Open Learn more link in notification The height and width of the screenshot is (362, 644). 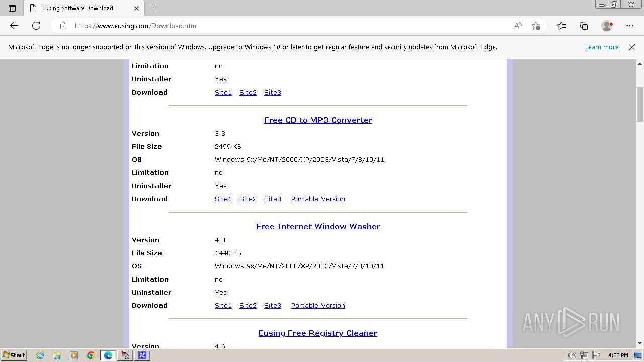(x=602, y=47)
